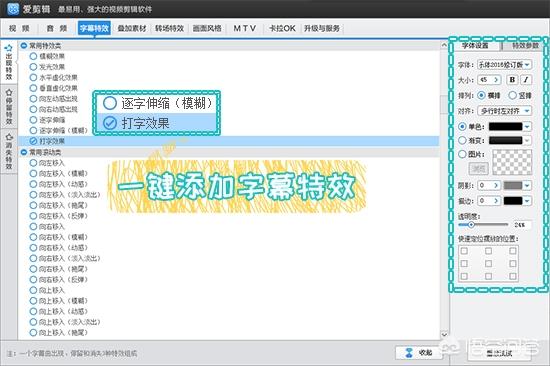Click the effect list scroll-up arrow

[444, 45]
